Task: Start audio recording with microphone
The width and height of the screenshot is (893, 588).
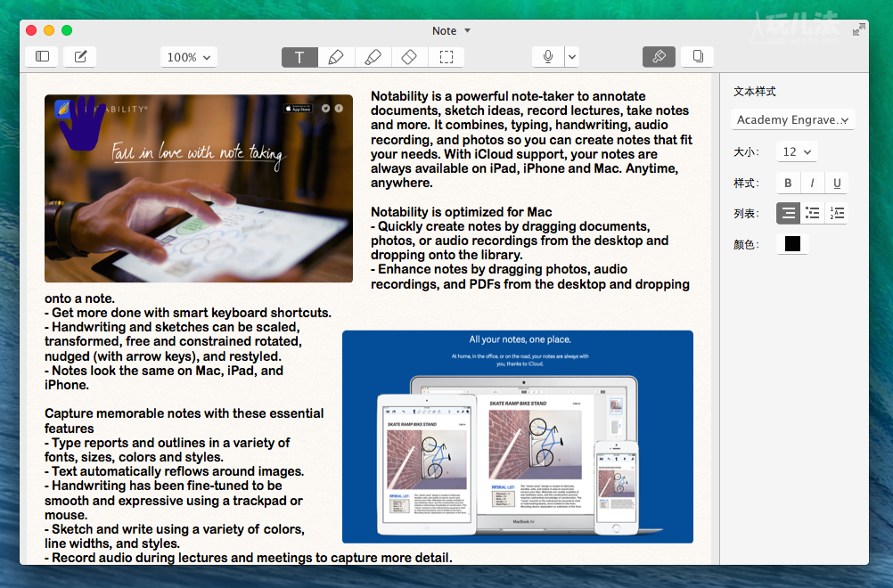Action: coord(548,57)
